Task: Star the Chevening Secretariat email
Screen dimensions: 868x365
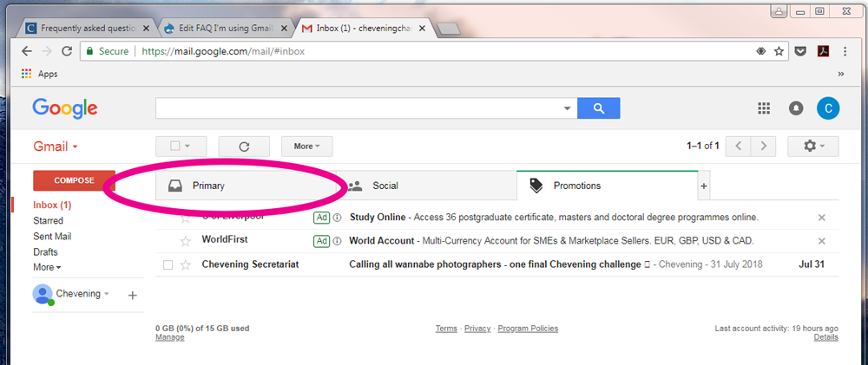Action: (186, 265)
